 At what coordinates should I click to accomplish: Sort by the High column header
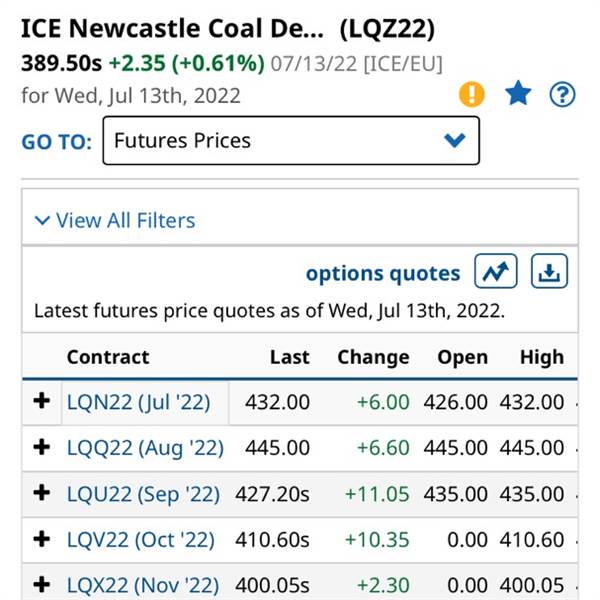click(542, 358)
